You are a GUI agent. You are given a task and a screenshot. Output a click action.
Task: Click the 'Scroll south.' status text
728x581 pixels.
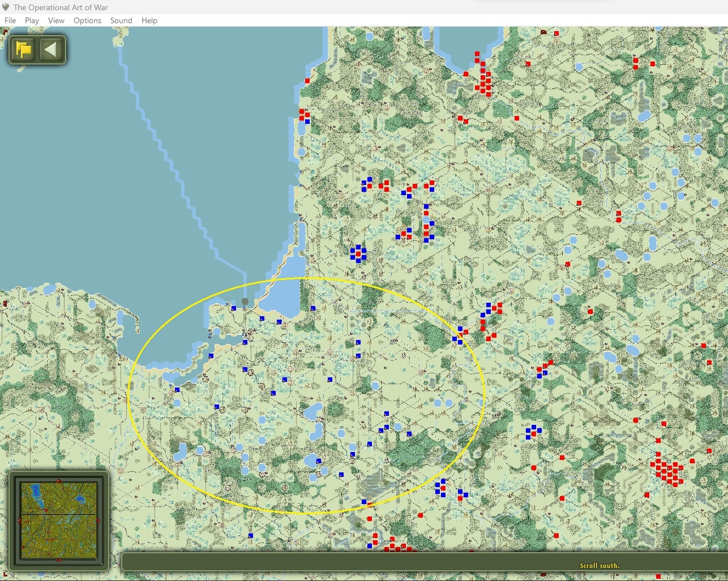(x=599, y=565)
